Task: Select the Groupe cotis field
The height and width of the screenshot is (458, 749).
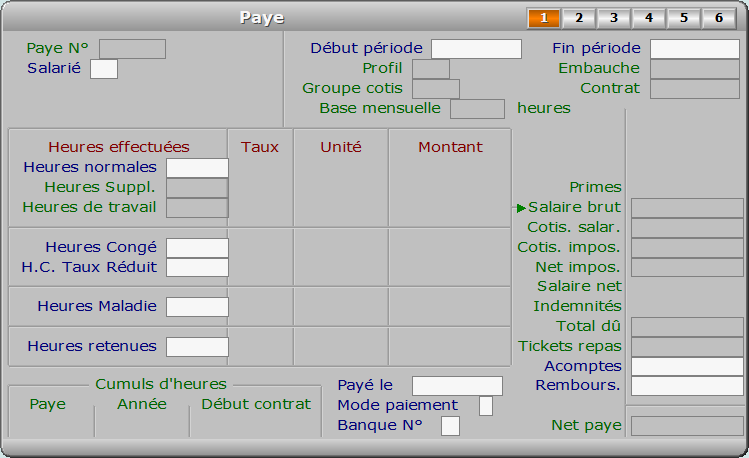Action: pos(436,89)
